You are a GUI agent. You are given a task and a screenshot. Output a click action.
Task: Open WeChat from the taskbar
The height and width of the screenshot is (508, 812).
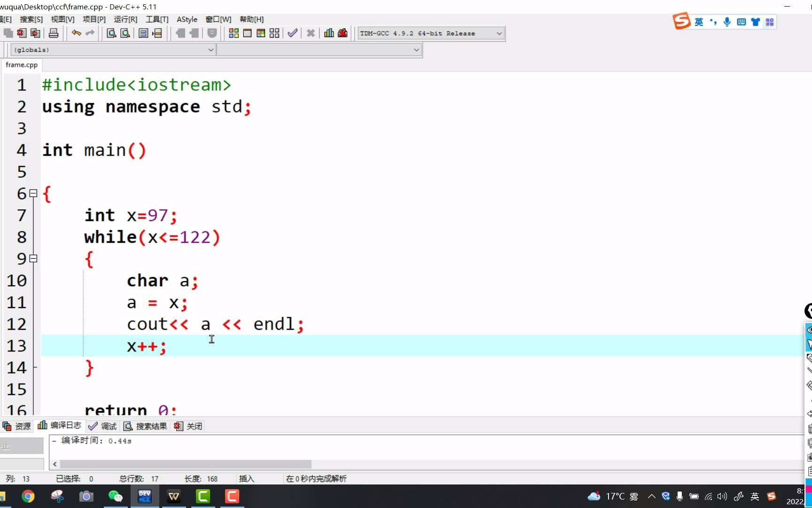pos(115,496)
